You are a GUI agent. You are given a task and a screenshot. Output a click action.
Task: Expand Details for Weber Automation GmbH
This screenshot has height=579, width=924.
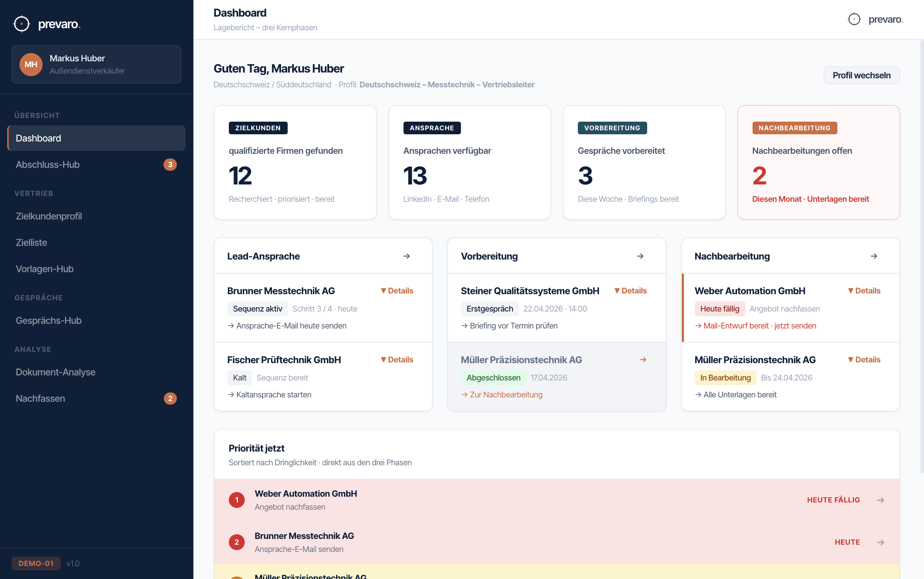[864, 291]
